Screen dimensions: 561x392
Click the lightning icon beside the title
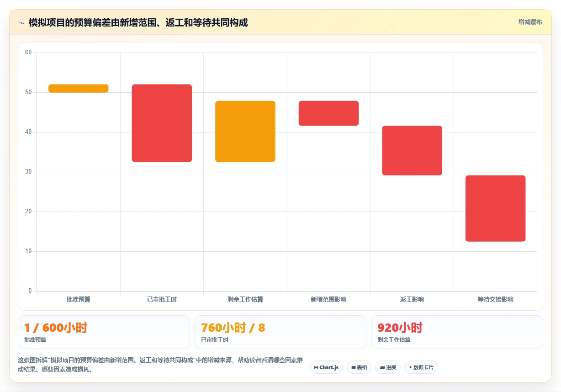21,22
